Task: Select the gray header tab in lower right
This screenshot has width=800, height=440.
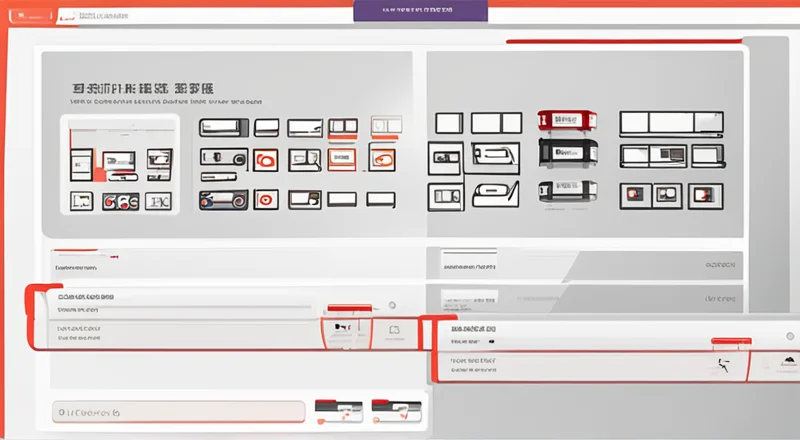Action: coord(590,265)
